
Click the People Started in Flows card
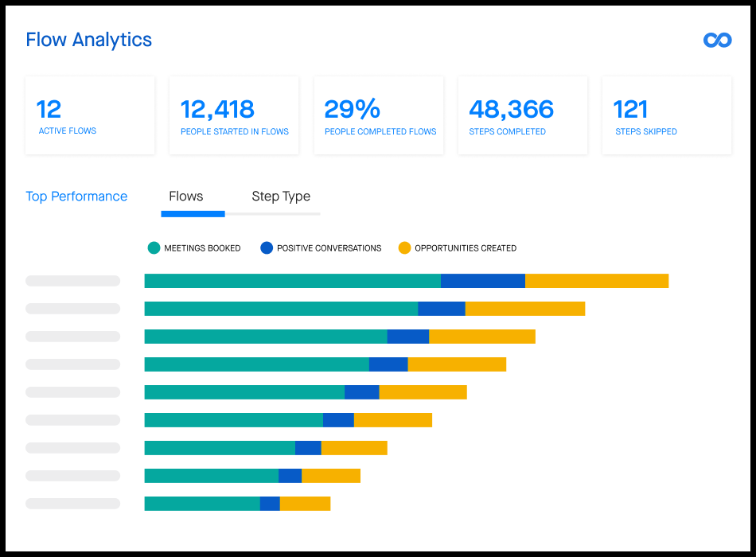pos(234,115)
